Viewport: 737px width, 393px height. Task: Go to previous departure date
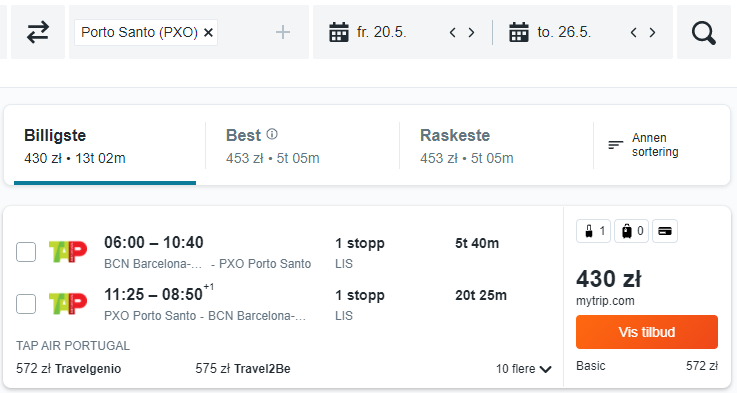452,32
